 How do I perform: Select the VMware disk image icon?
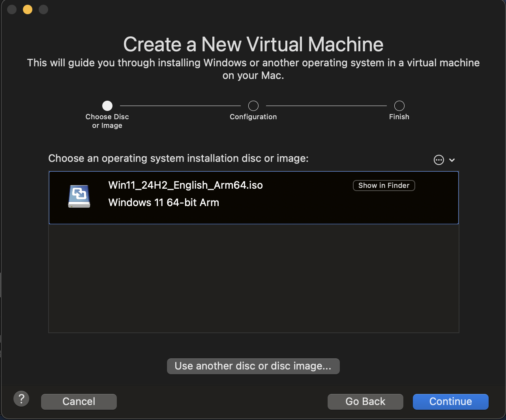tap(79, 196)
